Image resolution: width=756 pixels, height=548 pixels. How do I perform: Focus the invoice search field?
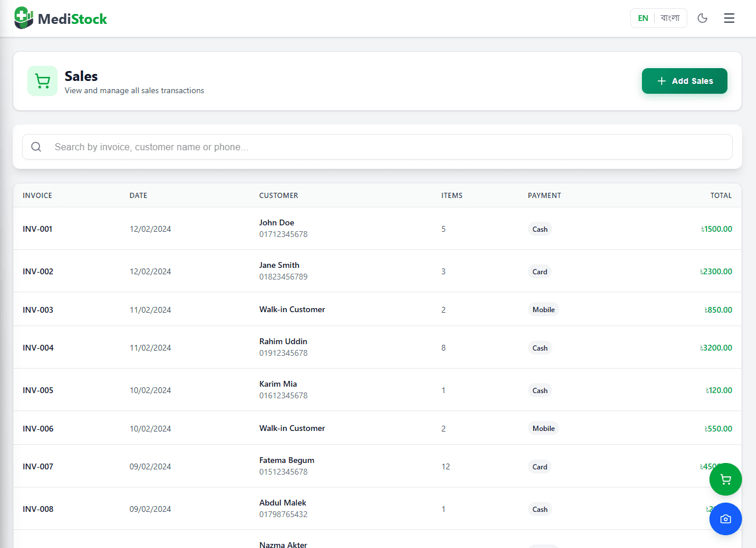(384, 147)
